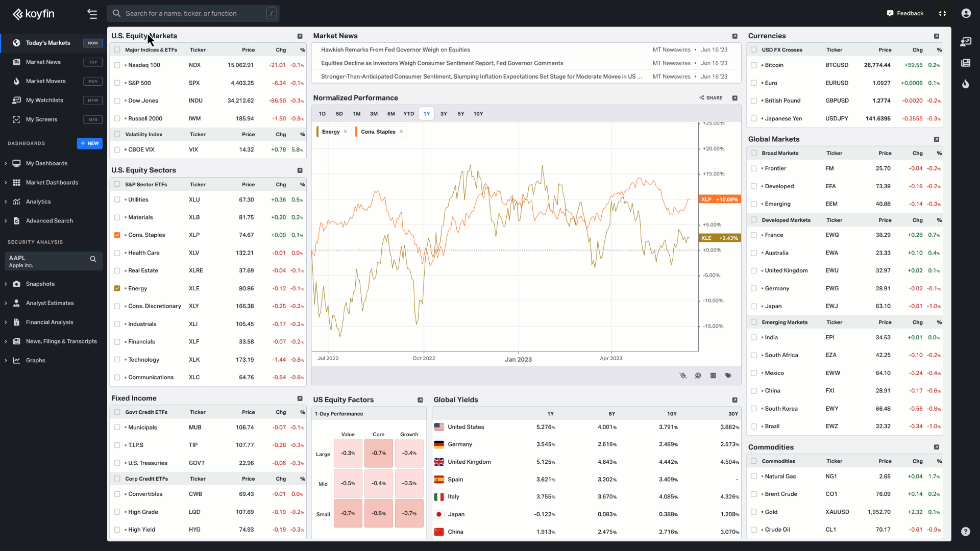
Task: Click the XLE +2.43% gold chart label
Action: click(720, 238)
